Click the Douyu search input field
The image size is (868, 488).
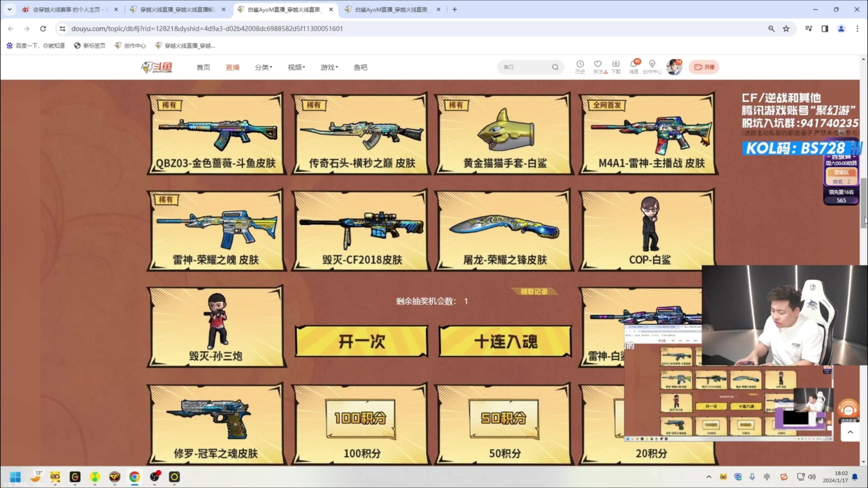[524, 67]
